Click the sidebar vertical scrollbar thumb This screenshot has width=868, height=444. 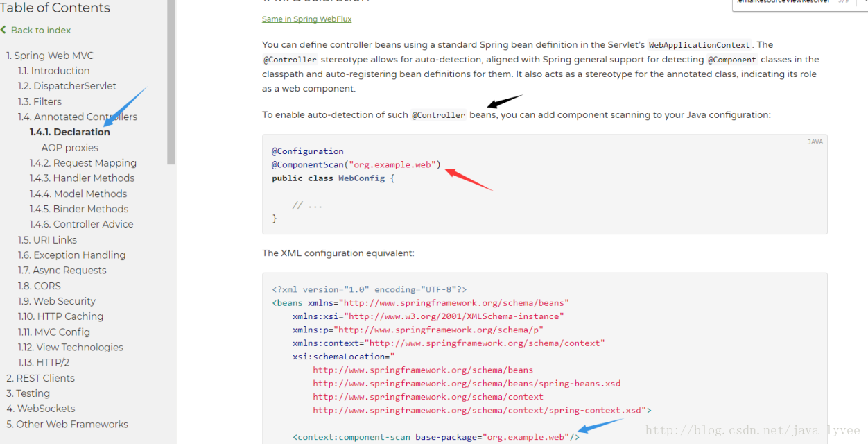tap(171, 82)
